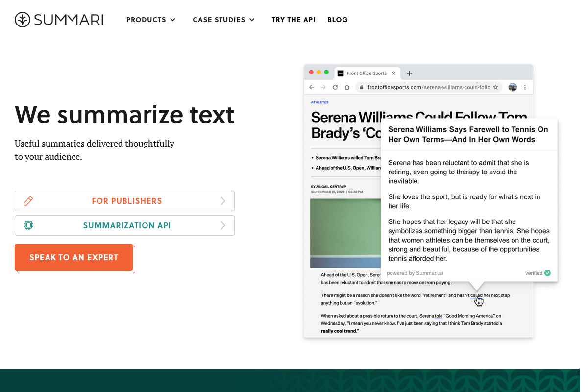
Task: Click the page reload icon in the mockup
Action: 335,87
